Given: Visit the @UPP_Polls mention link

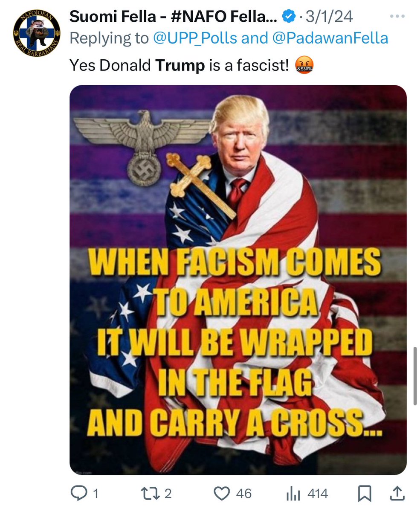Looking at the screenshot, I should click(x=195, y=38).
